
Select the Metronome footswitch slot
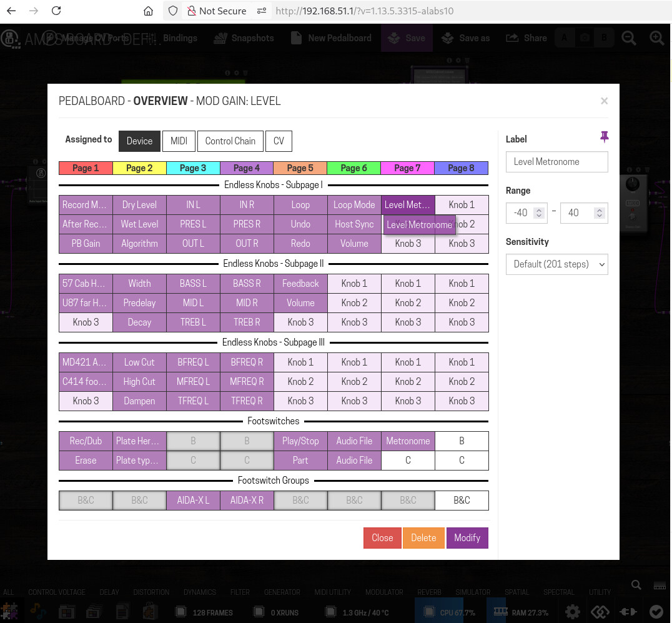coord(408,441)
